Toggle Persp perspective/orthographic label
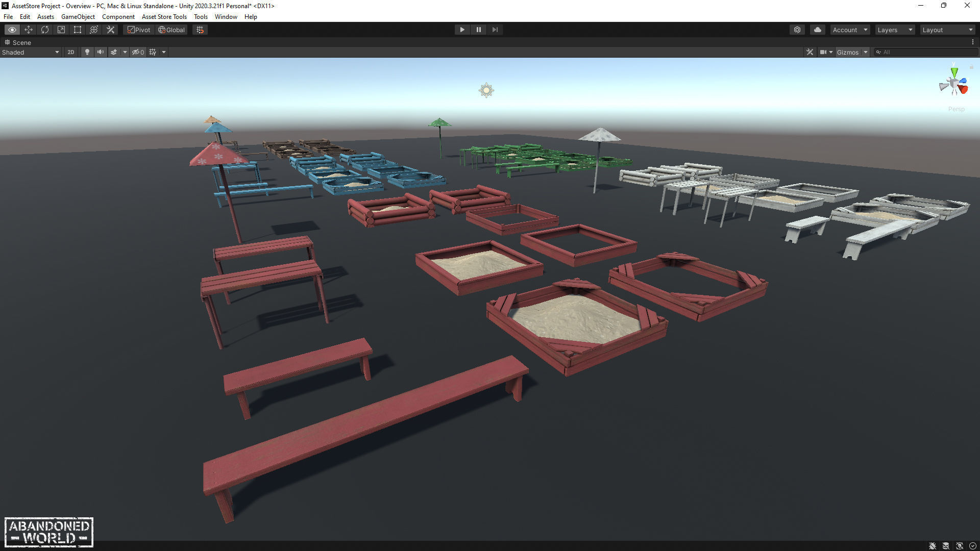This screenshot has width=980, height=551. pyautogui.click(x=957, y=109)
